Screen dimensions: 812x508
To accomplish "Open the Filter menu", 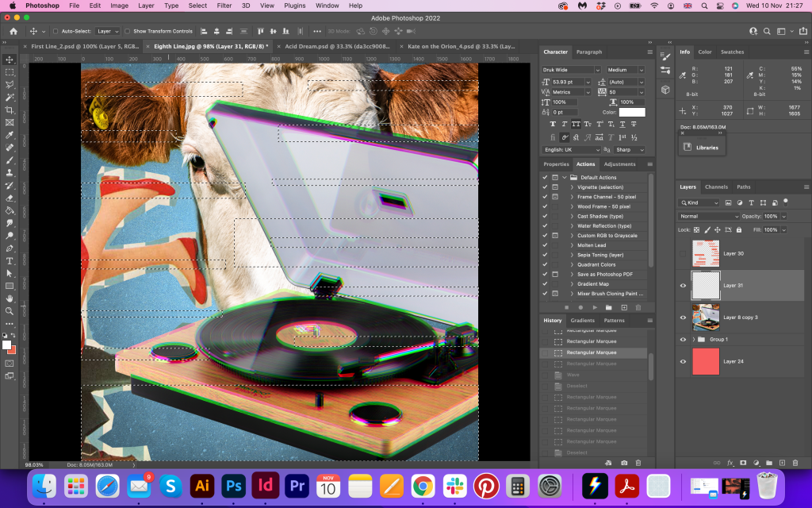I will click(224, 6).
